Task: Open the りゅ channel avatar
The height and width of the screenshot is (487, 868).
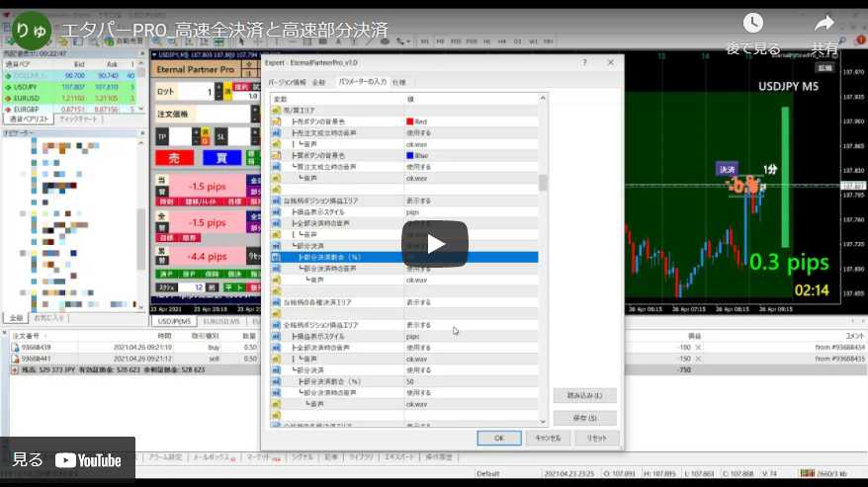Action: click(32, 31)
